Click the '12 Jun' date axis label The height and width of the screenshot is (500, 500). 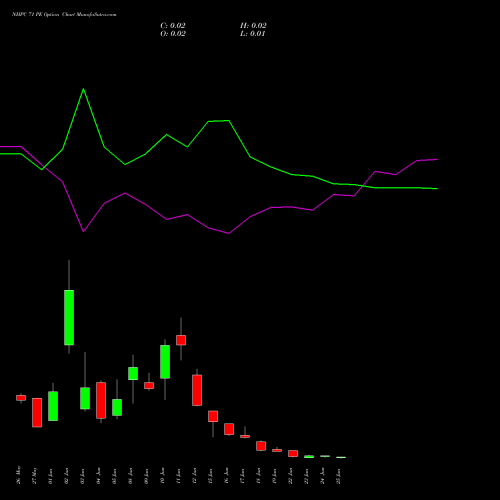(195, 476)
